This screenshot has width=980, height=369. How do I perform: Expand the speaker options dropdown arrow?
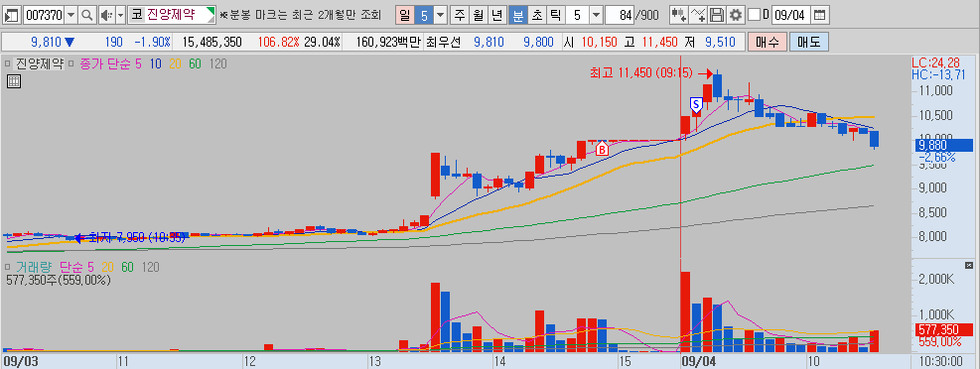[120, 14]
